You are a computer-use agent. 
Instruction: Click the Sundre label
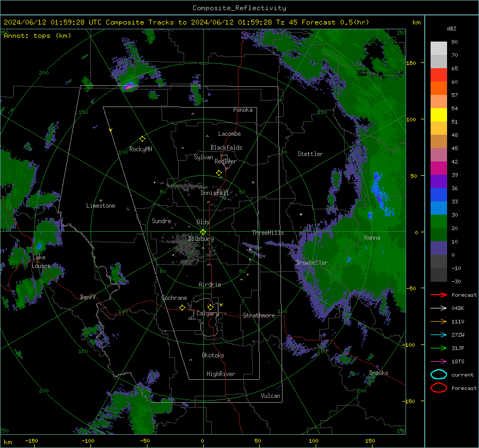(x=161, y=221)
